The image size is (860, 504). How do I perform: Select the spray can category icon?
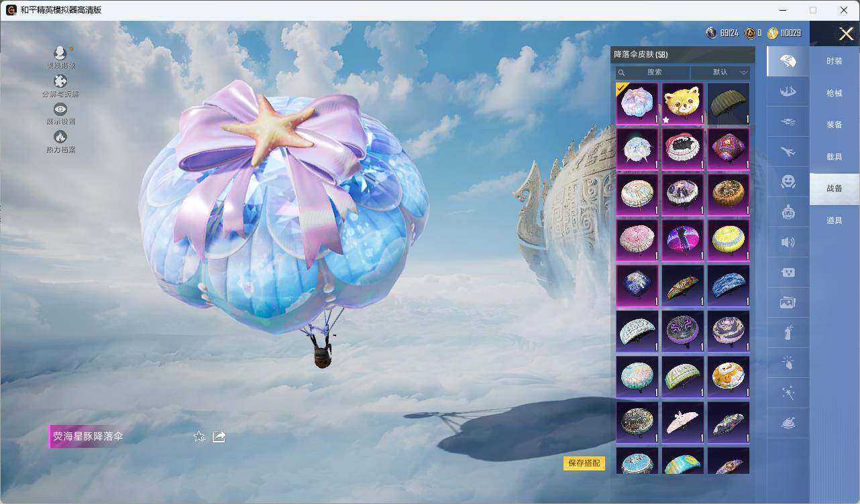[x=788, y=333]
